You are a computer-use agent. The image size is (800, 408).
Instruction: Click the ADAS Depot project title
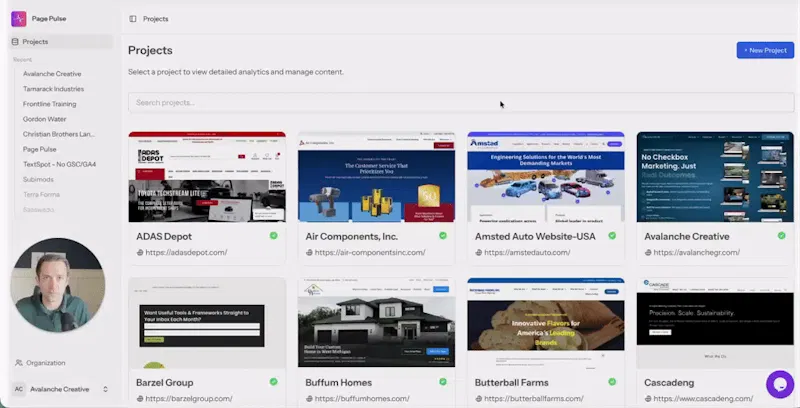click(164, 237)
